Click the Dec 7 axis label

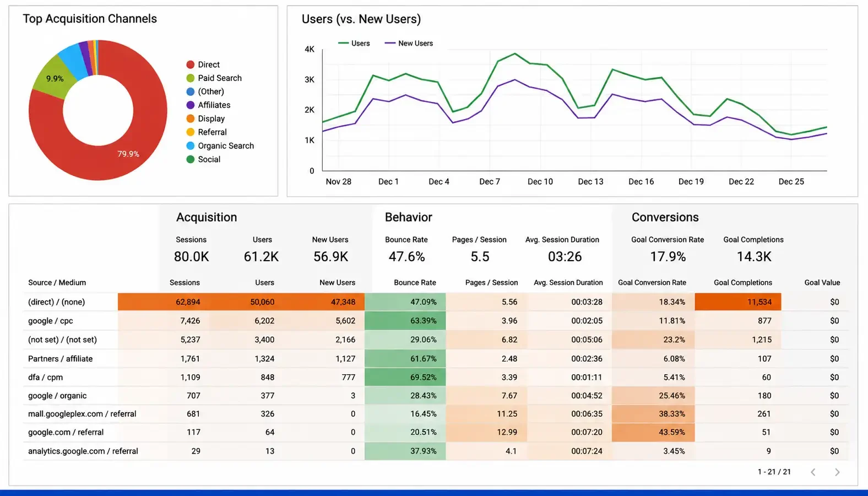pos(490,182)
